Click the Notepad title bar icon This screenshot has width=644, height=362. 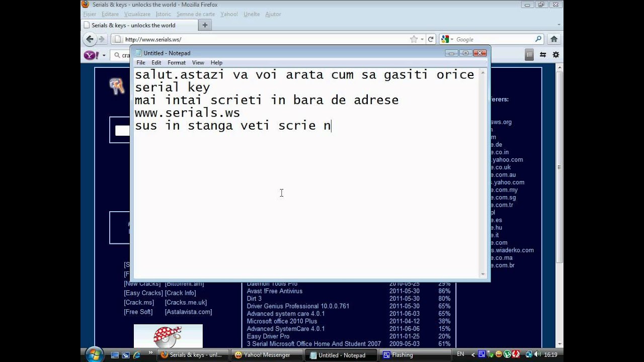(x=138, y=53)
